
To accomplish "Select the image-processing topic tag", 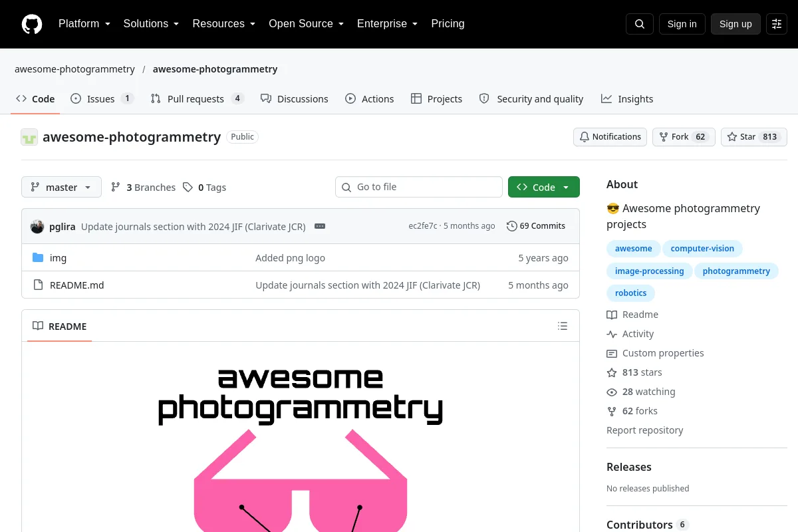I will tap(649, 271).
